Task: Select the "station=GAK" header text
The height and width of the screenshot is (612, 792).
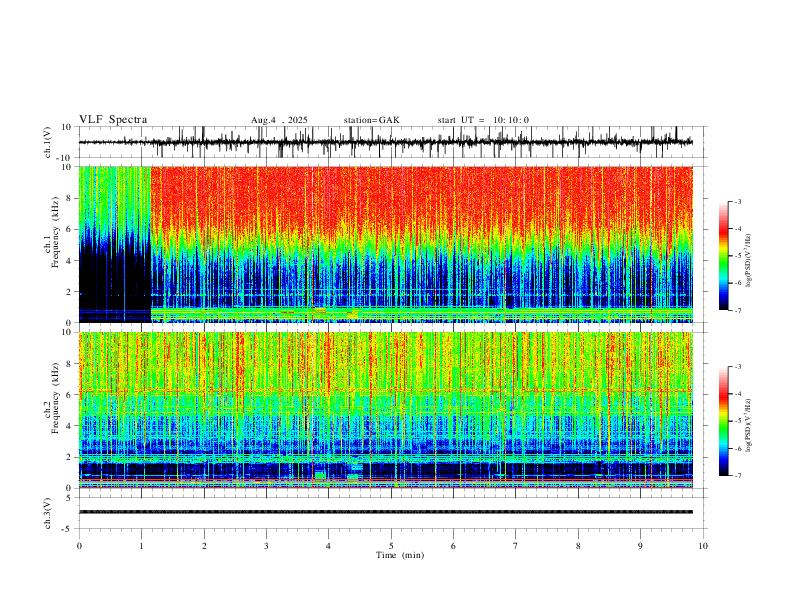Action: pos(371,120)
